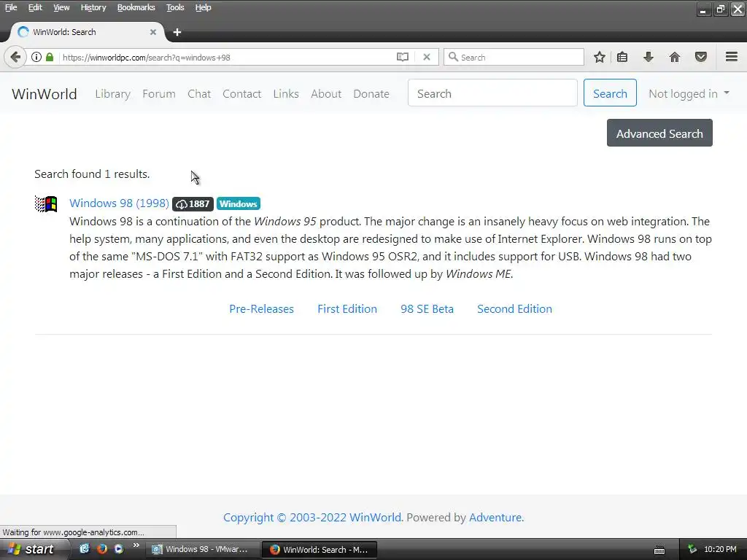Screen dimensions: 747x560
Task: Click the network connection tray icon
Action: pyautogui.click(x=692, y=549)
